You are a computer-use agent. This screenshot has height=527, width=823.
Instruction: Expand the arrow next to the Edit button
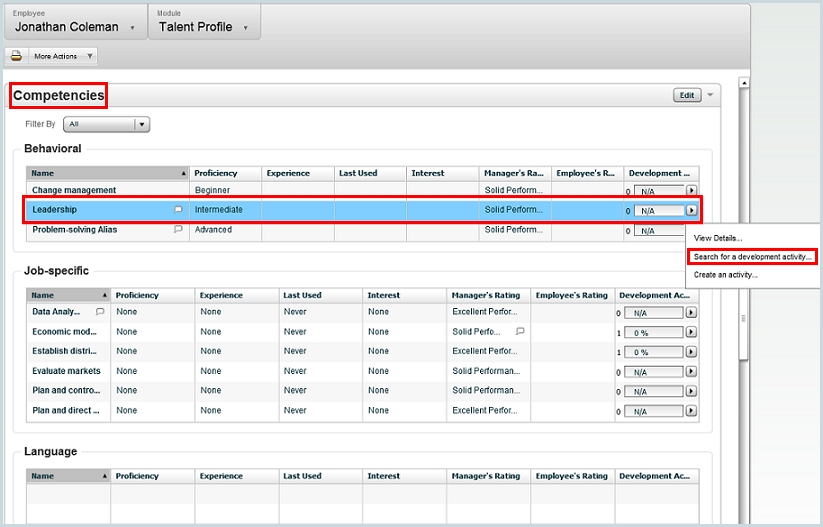710,95
